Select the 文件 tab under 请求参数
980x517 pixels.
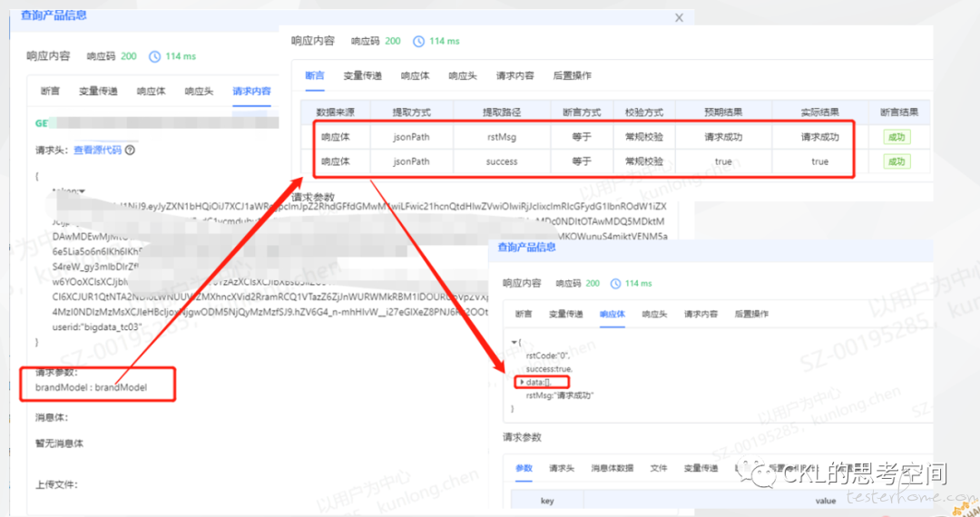659,468
